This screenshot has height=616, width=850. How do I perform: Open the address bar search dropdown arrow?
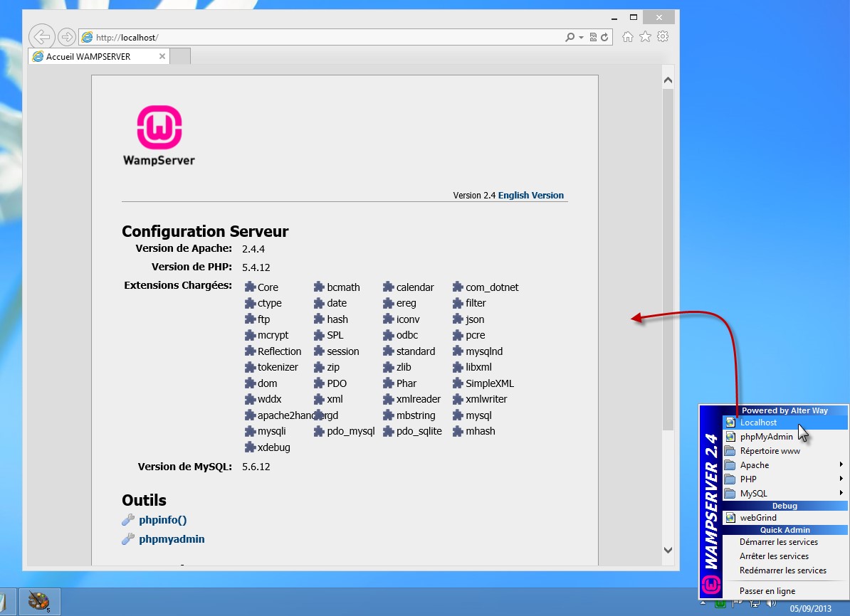(581, 38)
